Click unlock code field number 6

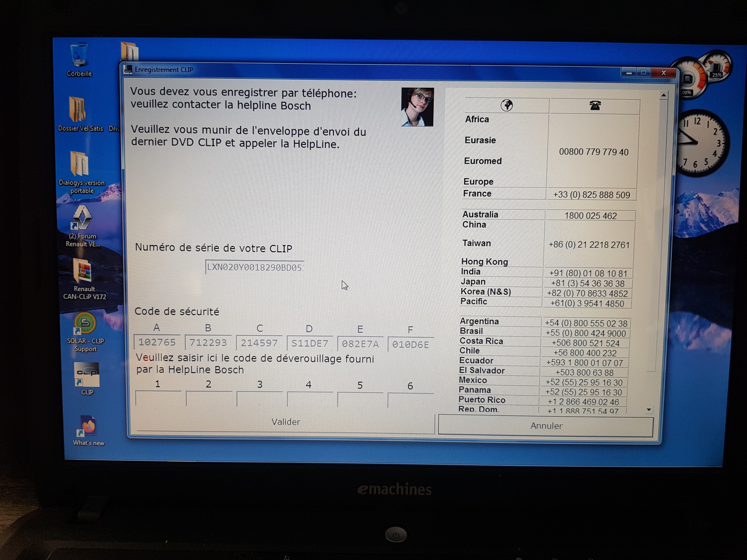[410, 400]
